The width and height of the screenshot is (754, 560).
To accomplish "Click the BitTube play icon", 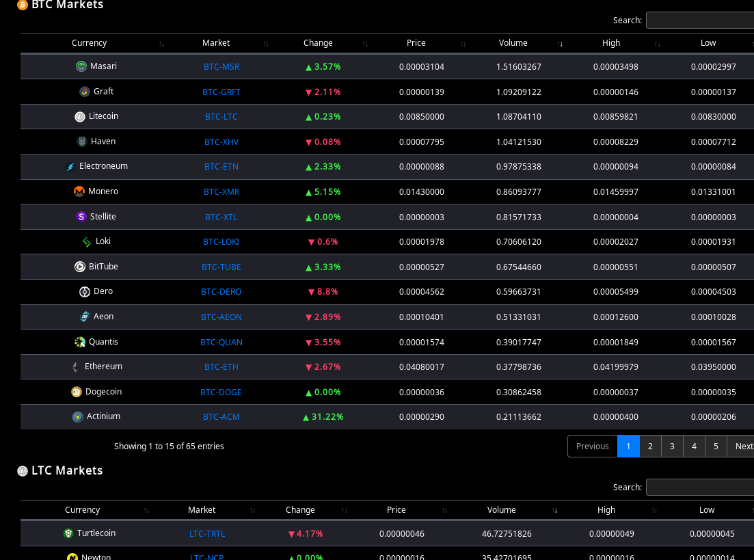I will point(80,267).
